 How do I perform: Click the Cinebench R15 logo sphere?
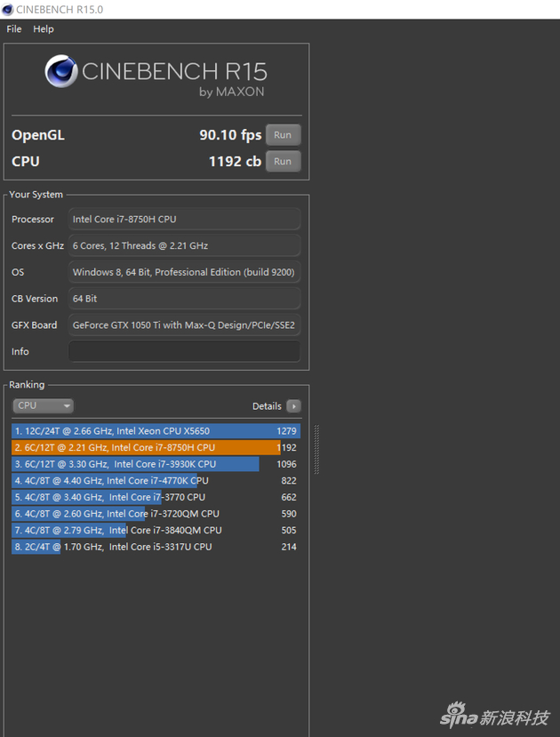tap(61, 71)
